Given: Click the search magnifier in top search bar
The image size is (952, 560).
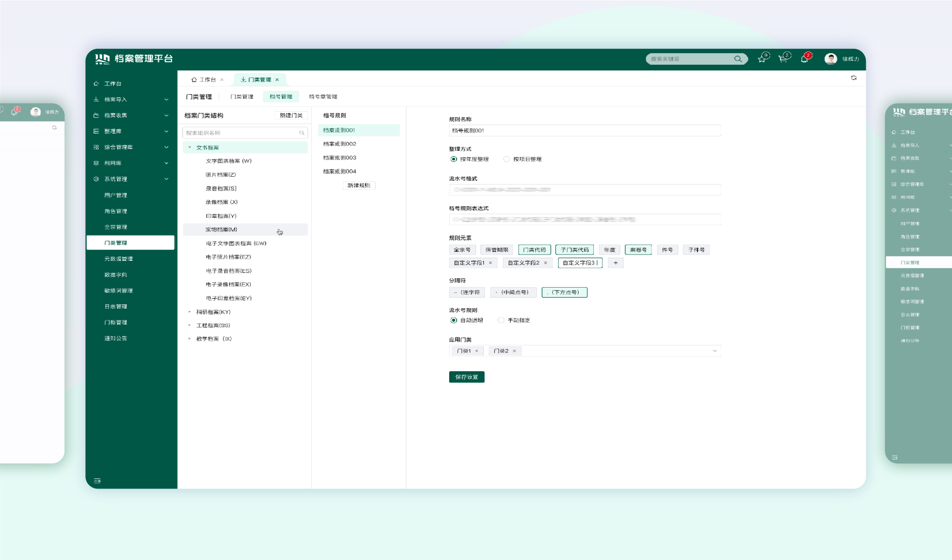Looking at the screenshot, I should tap(738, 59).
